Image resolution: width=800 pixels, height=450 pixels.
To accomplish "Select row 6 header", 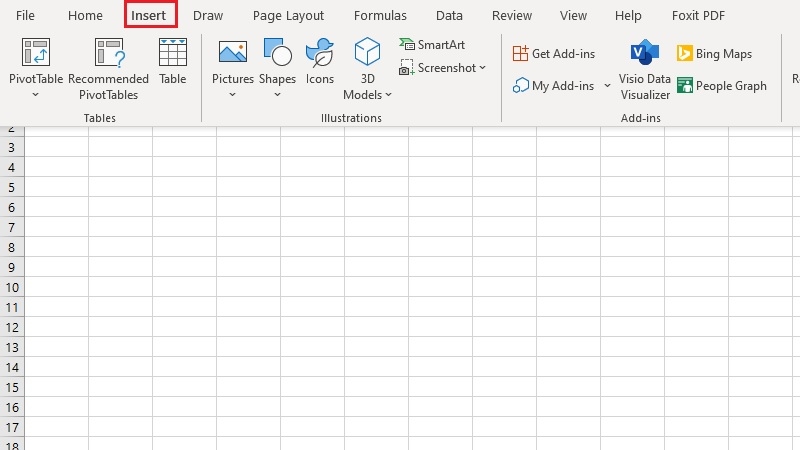I will point(12,207).
